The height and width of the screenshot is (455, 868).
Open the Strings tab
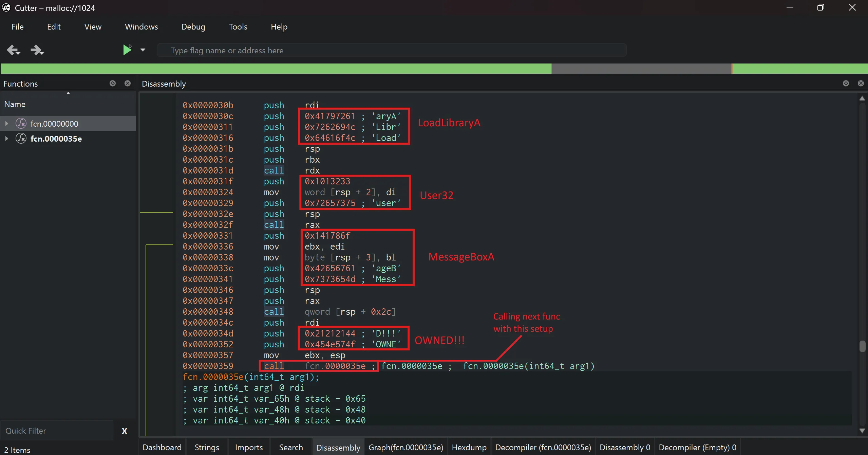[207, 447]
